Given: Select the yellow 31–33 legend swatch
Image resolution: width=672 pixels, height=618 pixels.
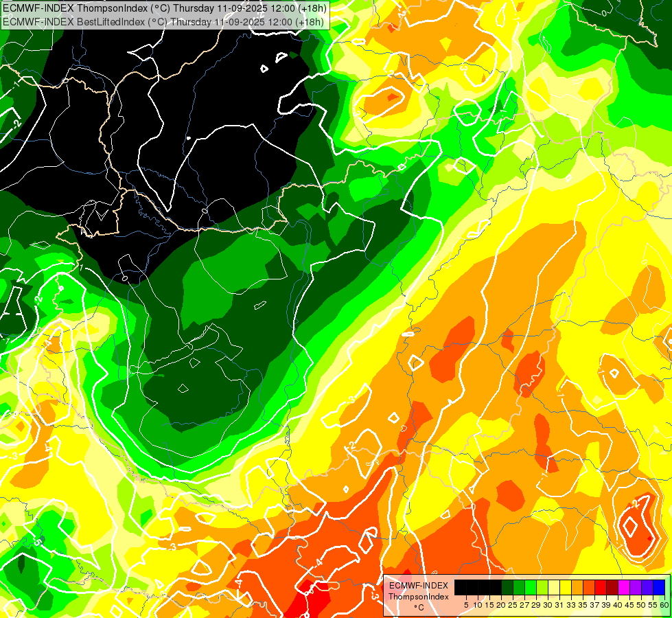Looking at the screenshot, I should 566,588.
